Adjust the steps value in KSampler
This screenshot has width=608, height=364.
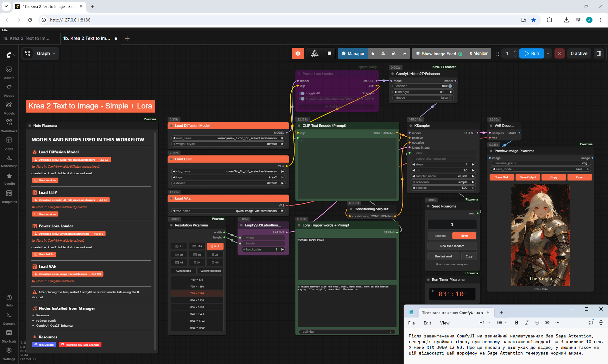pos(443,164)
